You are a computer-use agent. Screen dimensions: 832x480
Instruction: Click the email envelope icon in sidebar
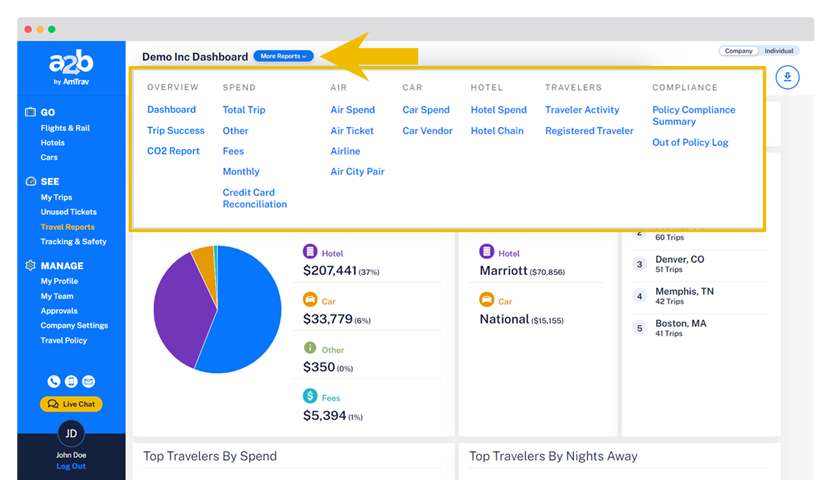pos(88,381)
